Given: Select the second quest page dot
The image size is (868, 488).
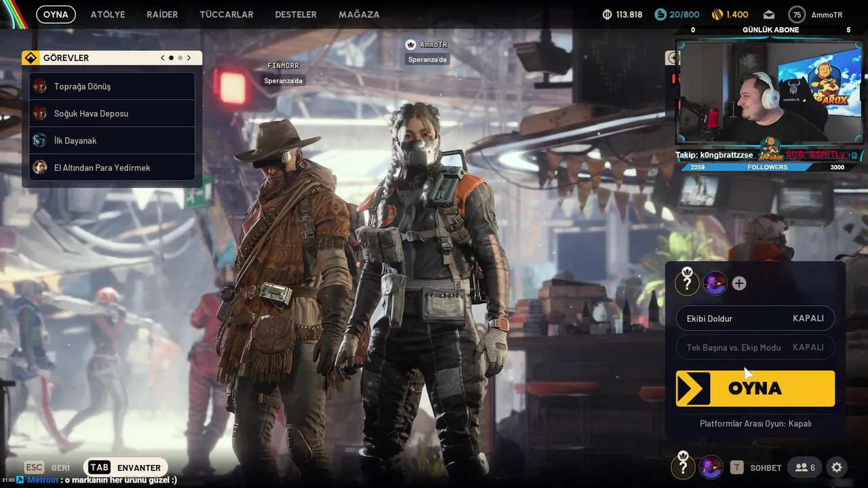Looking at the screenshot, I should pos(180,58).
